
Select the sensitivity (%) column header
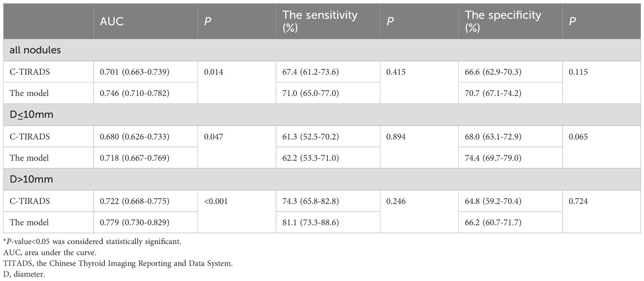pyautogui.click(x=328, y=21)
